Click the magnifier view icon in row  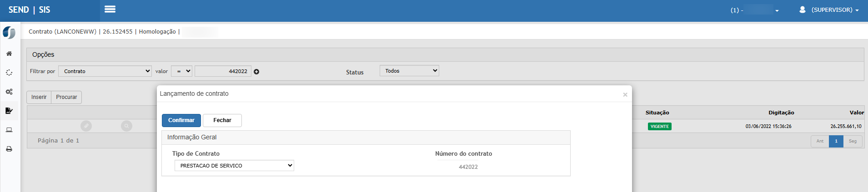point(126,126)
